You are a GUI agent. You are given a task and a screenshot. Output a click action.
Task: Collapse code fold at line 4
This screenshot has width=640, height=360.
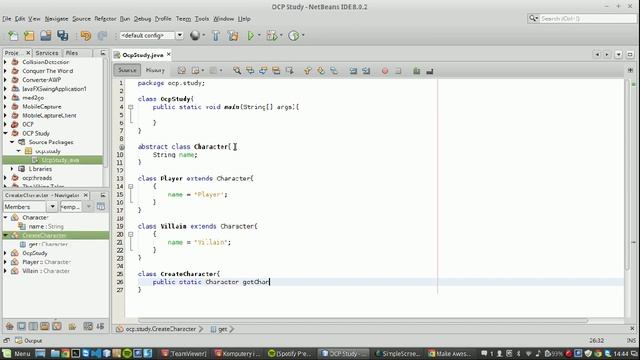click(131, 107)
